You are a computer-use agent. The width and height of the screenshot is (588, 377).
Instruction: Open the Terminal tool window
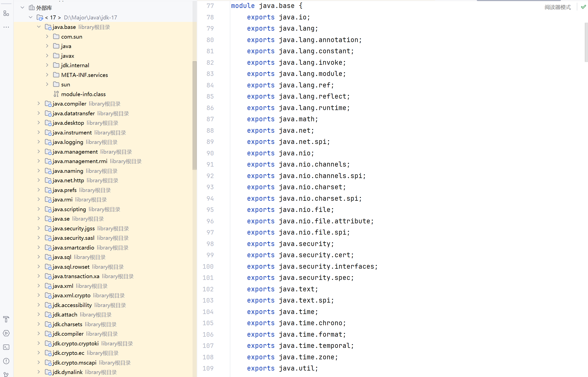[x=6, y=347]
